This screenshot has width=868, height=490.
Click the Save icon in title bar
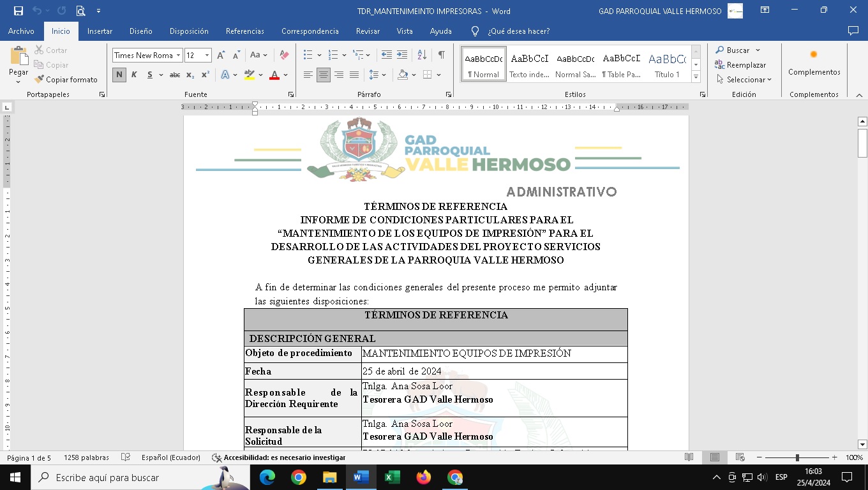point(18,11)
